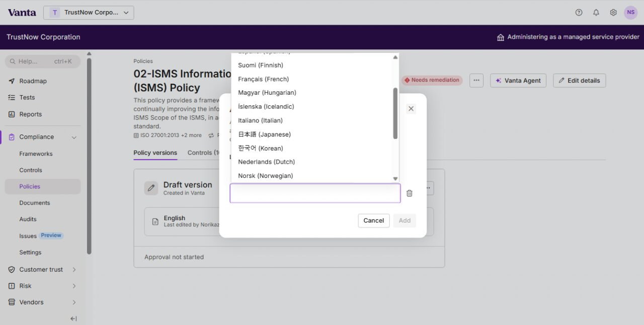Open Documents in sidebar
Screen dimensions: 644x325
click(35, 203)
